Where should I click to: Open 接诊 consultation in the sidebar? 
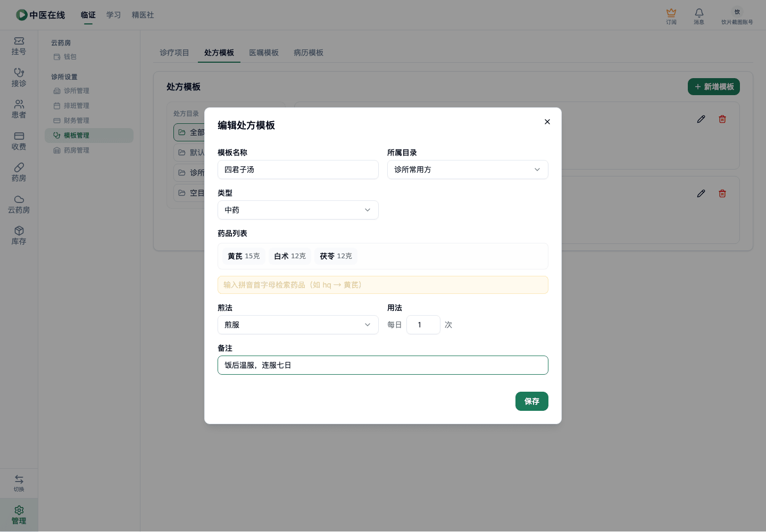pos(19,78)
